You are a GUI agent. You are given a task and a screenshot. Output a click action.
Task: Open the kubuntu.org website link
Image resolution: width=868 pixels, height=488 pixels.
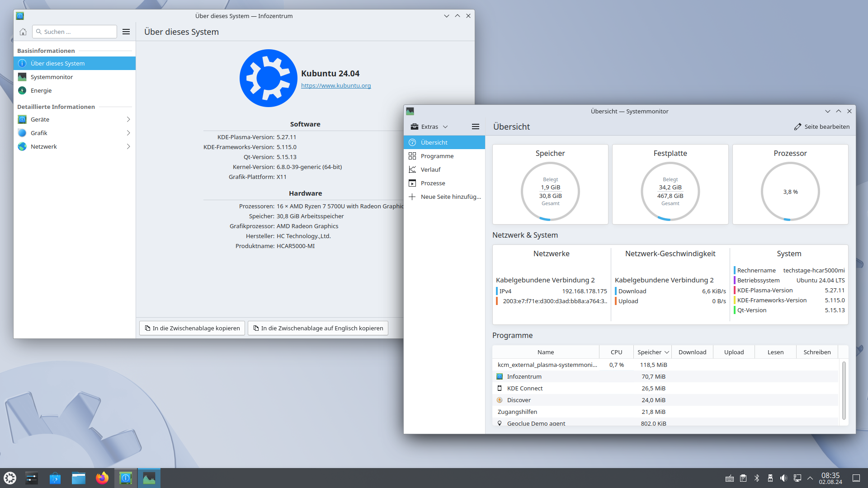336,86
